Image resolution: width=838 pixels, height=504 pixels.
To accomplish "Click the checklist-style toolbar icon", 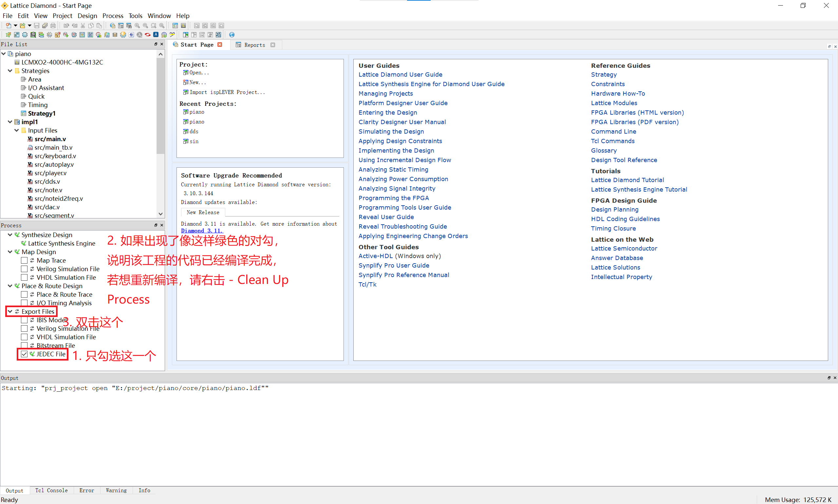I will tap(175, 26).
